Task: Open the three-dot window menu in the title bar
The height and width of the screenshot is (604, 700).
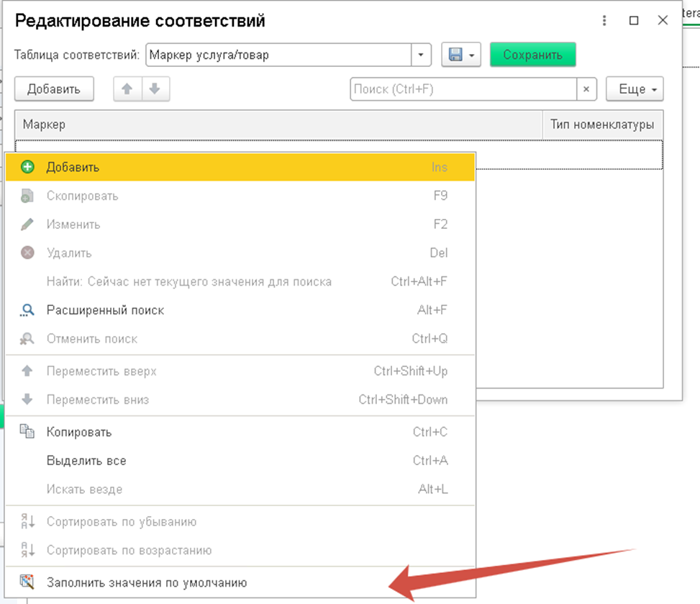Action: [x=604, y=21]
